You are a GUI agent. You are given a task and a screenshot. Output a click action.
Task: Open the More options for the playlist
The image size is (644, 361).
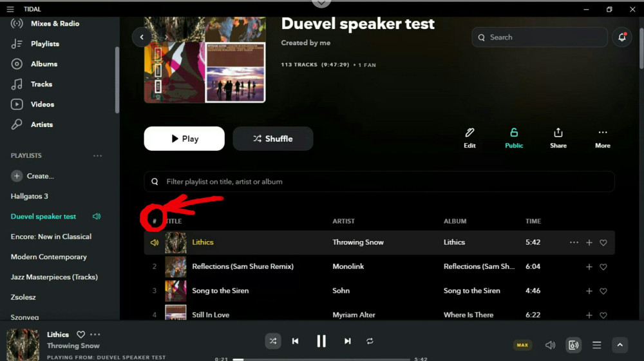[x=603, y=138]
